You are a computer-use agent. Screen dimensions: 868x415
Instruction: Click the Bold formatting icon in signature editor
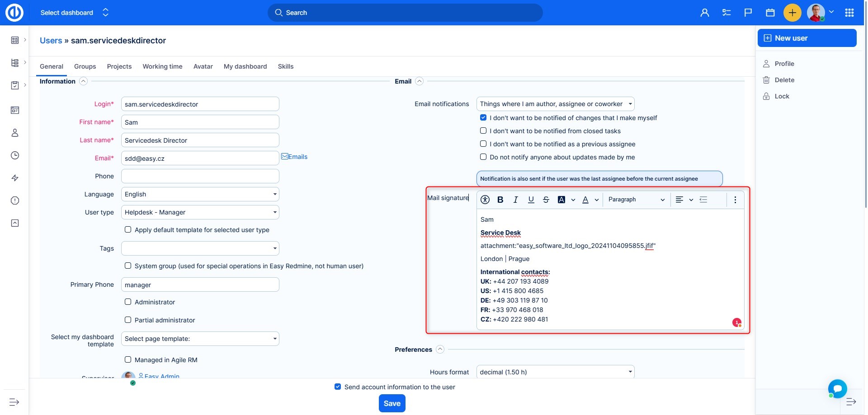(x=500, y=200)
